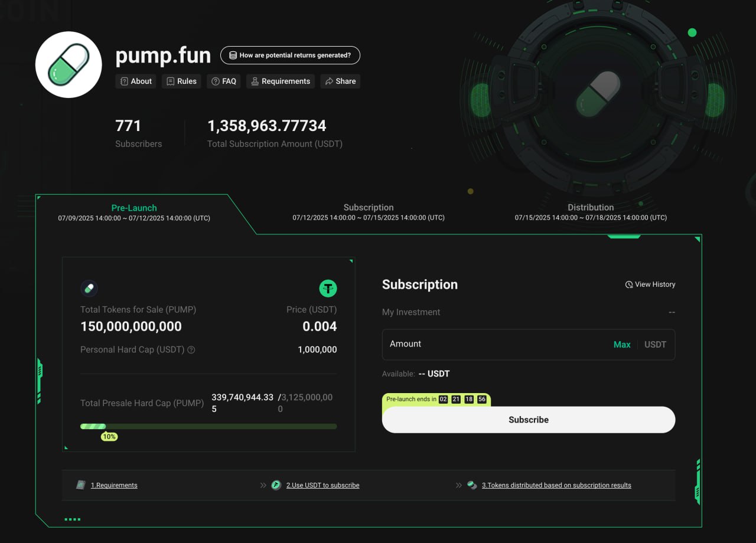The image size is (756, 543).
Task: Click the Pre-launch ends countdown timer
Action: coord(436,400)
